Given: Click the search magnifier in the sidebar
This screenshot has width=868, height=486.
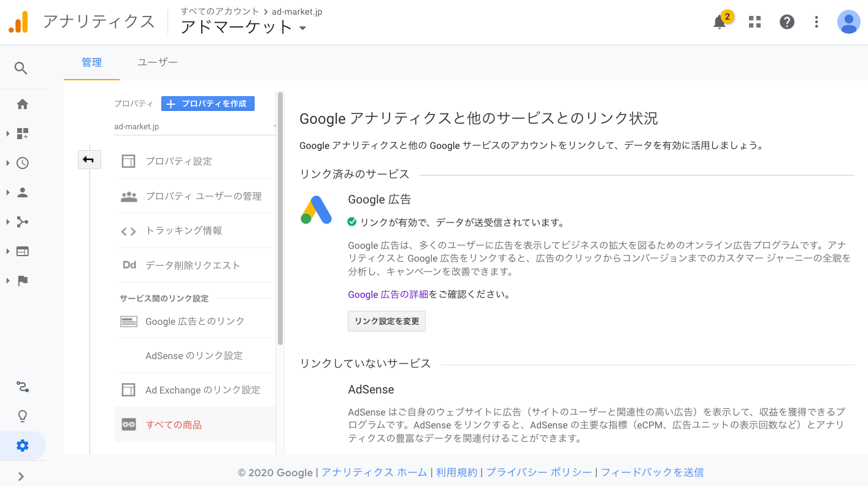Looking at the screenshot, I should point(21,68).
